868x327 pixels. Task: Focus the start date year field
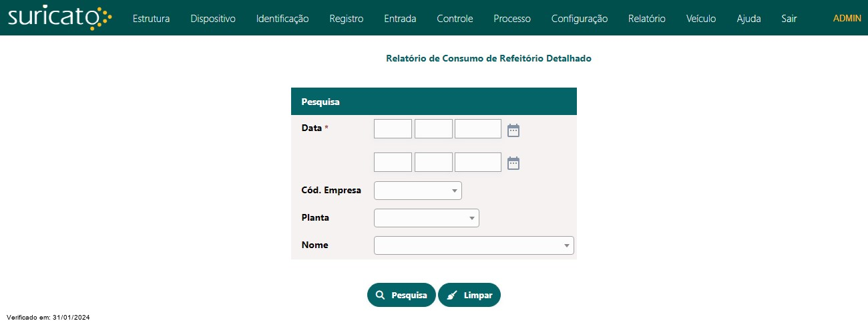[x=478, y=129]
